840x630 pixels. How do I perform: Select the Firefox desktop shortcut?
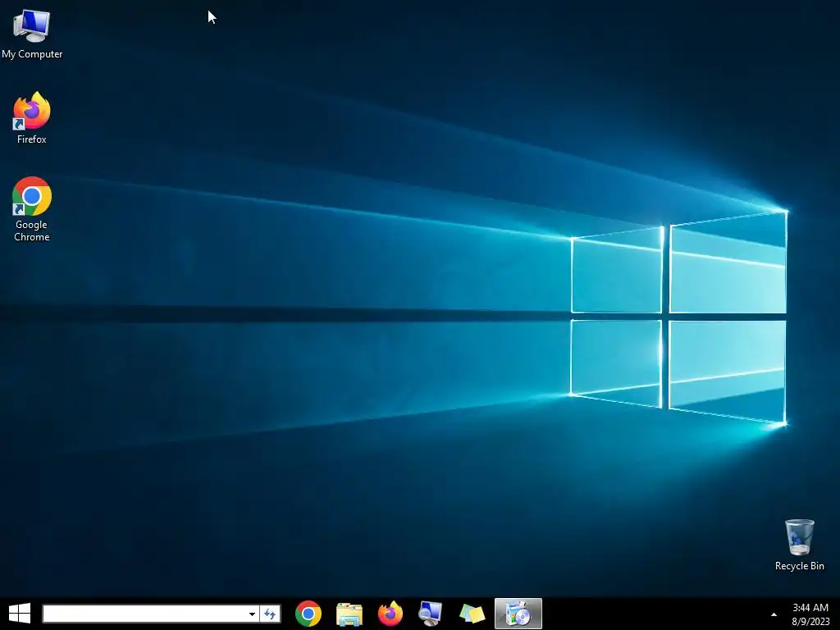tap(32, 118)
